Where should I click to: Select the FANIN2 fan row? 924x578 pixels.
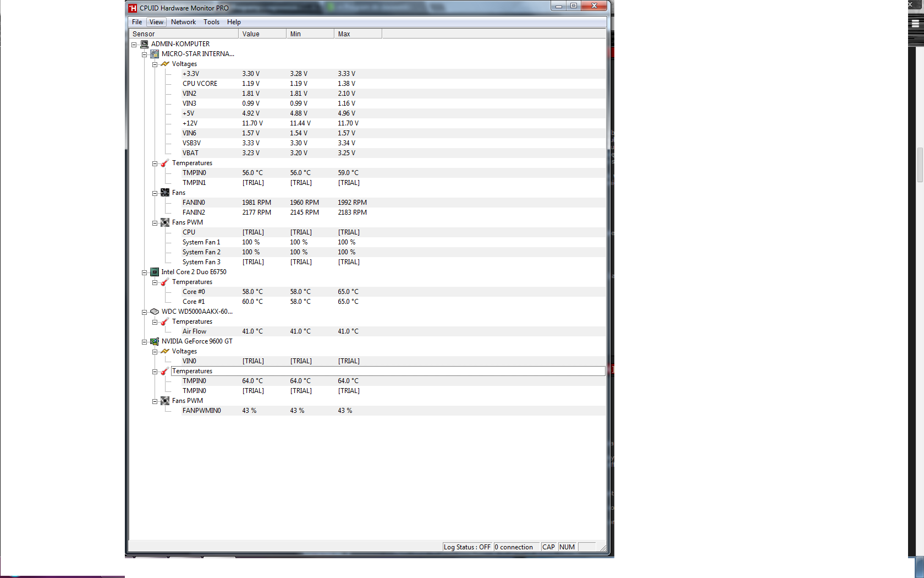tap(393, 212)
